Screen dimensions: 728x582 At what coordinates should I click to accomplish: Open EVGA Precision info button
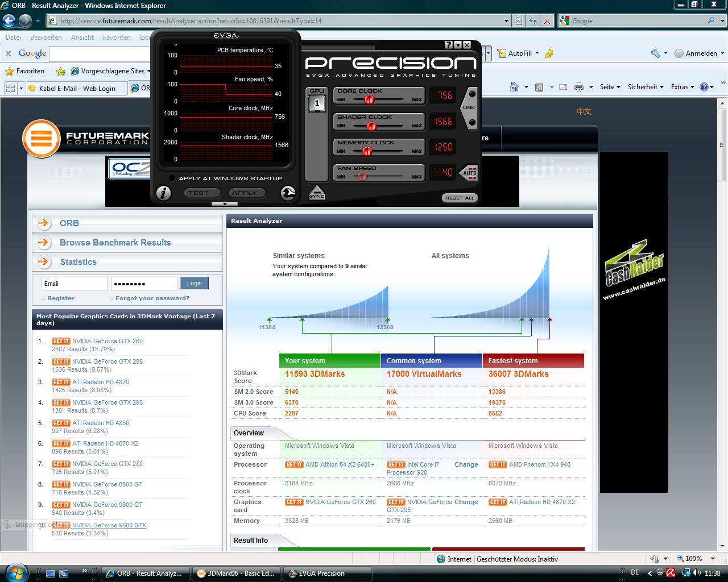(163, 193)
